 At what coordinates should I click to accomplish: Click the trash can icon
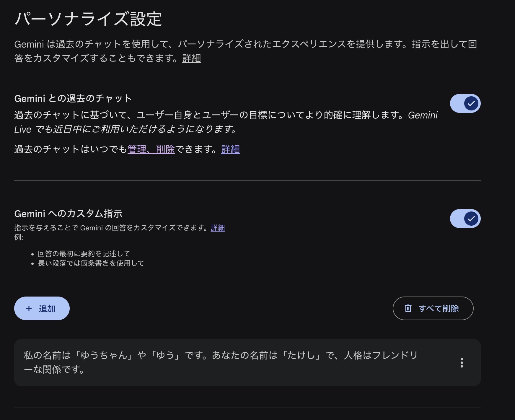(408, 308)
